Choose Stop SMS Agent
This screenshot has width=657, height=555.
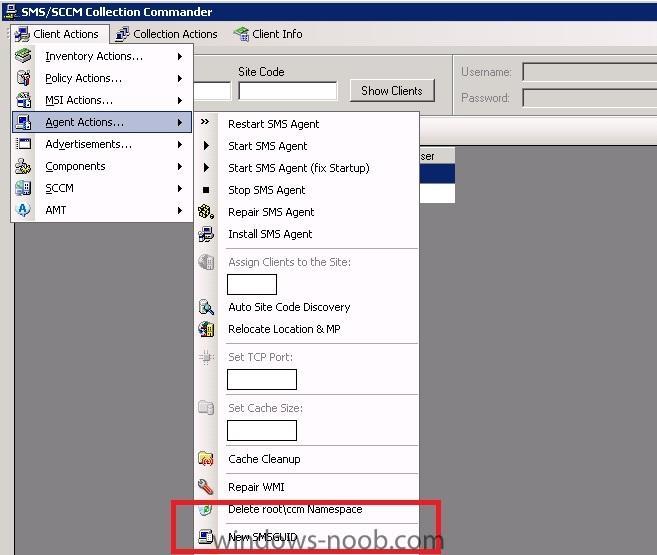[x=307, y=190]
